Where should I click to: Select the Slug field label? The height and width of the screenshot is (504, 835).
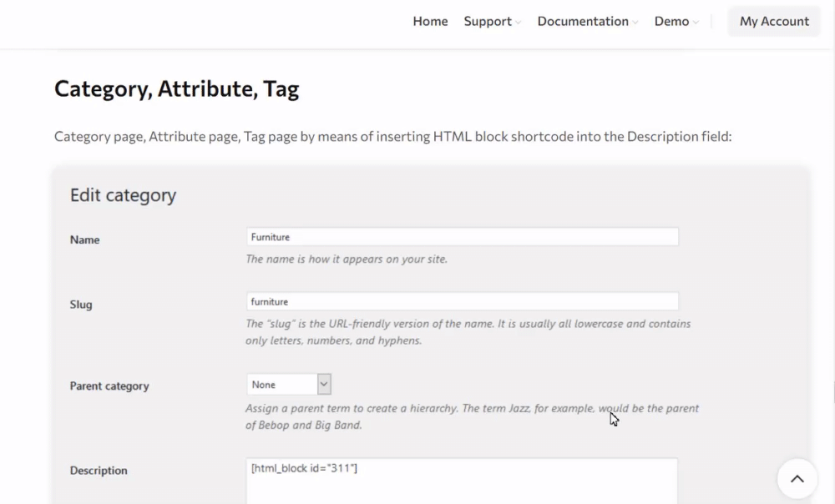(81, 305)
